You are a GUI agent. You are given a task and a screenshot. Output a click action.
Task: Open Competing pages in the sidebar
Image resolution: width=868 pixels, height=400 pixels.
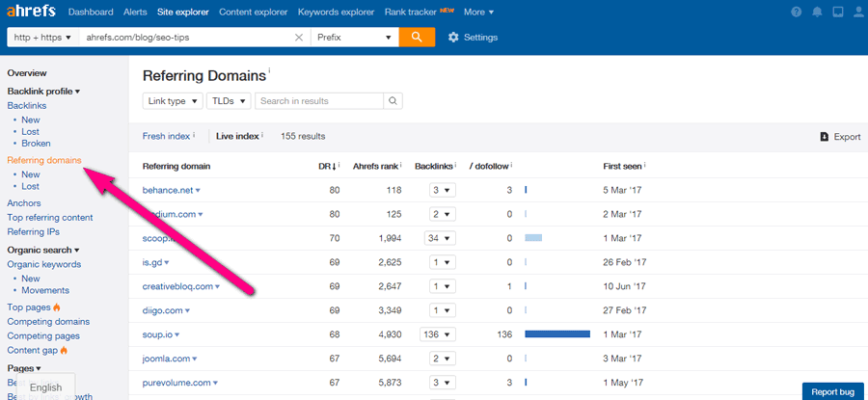click(x=43, y=335)
